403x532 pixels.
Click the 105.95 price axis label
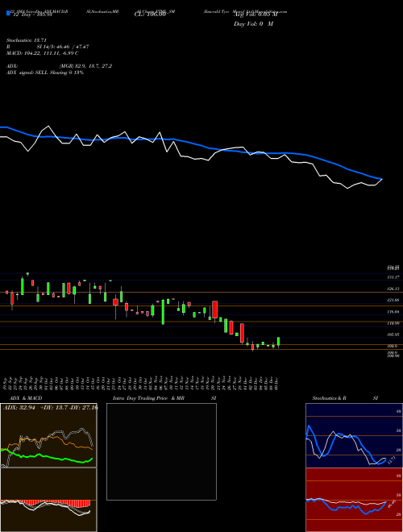click(x=393, y=335)
